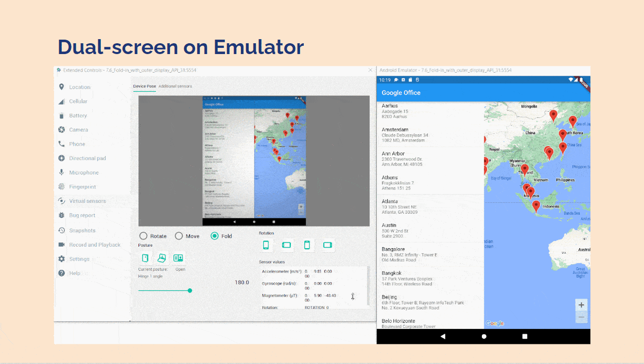This screenshot has height=364, width=644.
Task: Open Record and Playback in the sidebar
Action: 95,245
